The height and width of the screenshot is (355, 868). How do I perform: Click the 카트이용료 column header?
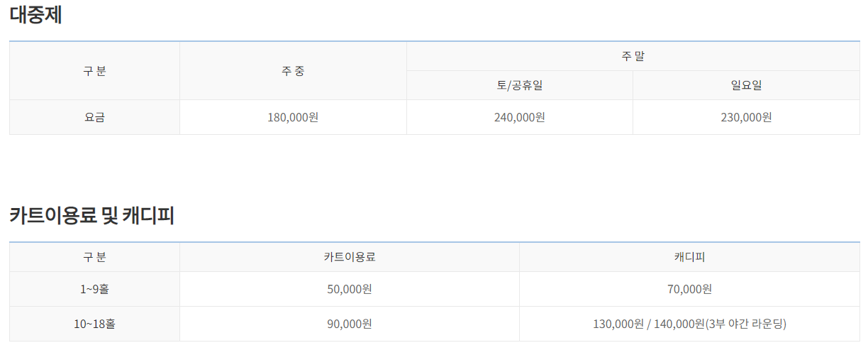click(x=350, y=257)
